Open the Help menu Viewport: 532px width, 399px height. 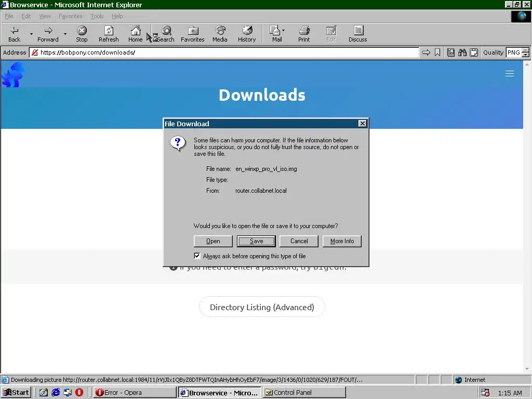coord(117,16)
